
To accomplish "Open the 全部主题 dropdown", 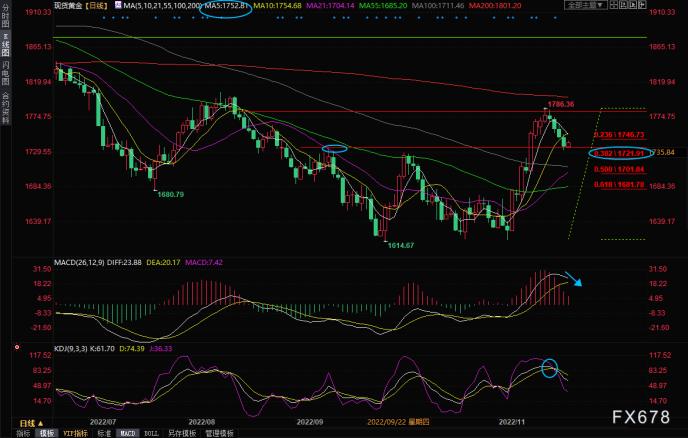I will click(586, 5).
